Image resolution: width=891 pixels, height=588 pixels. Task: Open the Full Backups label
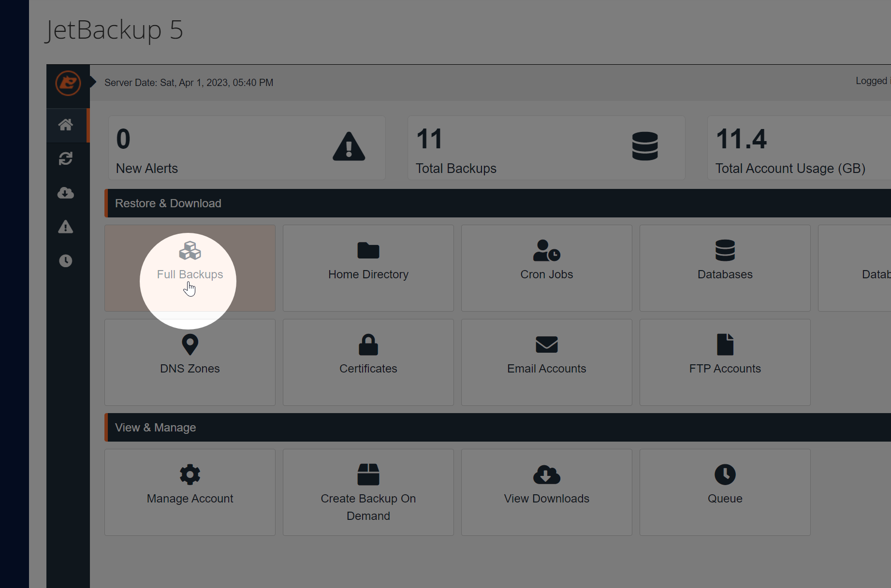coord(190,274)
